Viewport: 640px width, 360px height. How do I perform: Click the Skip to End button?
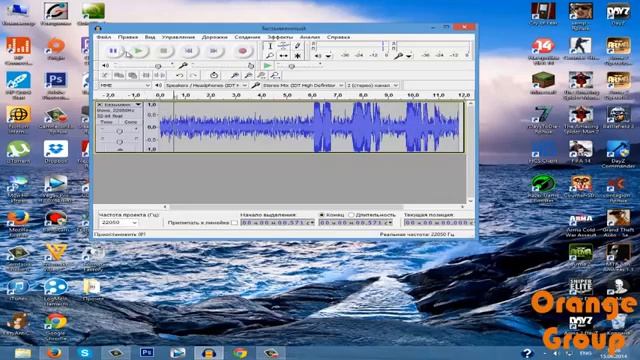coord(213,51)
